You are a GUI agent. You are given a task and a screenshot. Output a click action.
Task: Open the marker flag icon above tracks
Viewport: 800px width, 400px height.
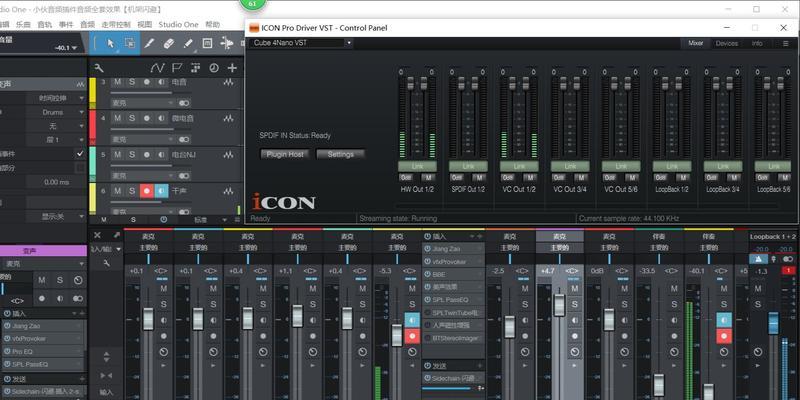click(177, 68)
